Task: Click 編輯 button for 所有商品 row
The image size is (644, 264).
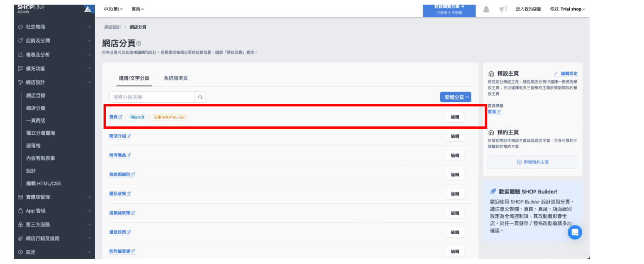Action: pos(455,155)
